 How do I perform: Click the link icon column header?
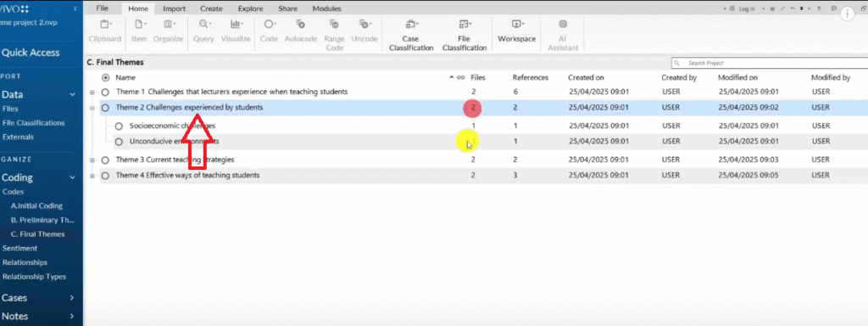pos(460,77)
